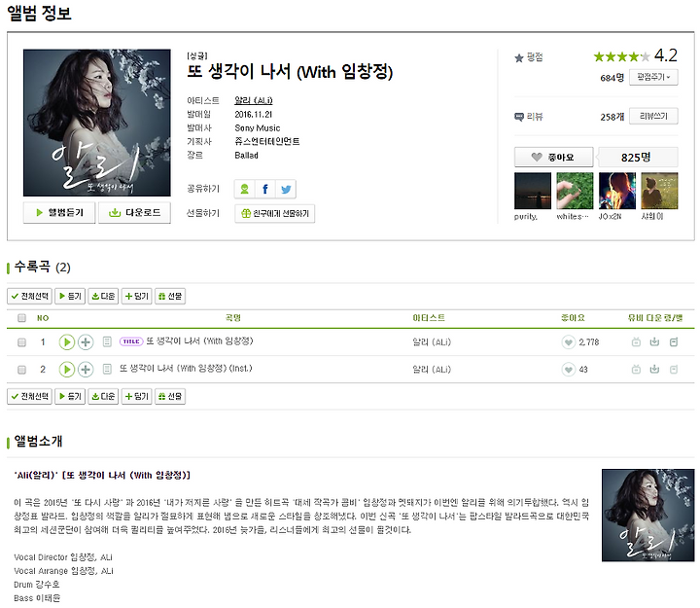Set ringtone icon for track 1
The width and height of the screenshot is (700, 608).
click(x=674, y=342)
